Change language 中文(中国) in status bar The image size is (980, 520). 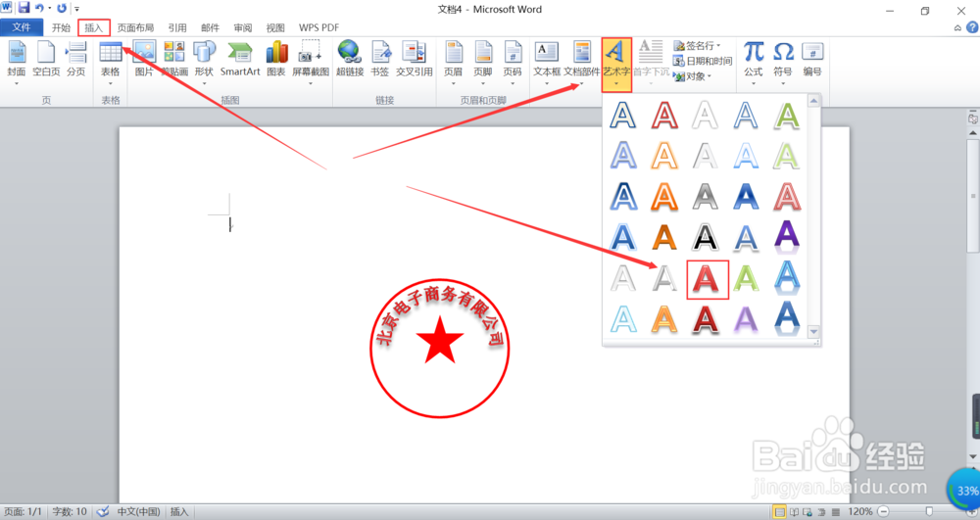point(138,512)
